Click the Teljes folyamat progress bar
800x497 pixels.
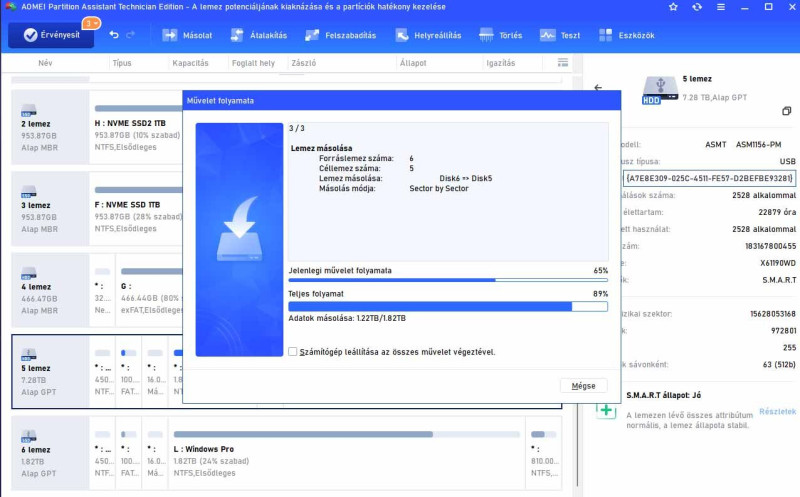tap(448, 306)
